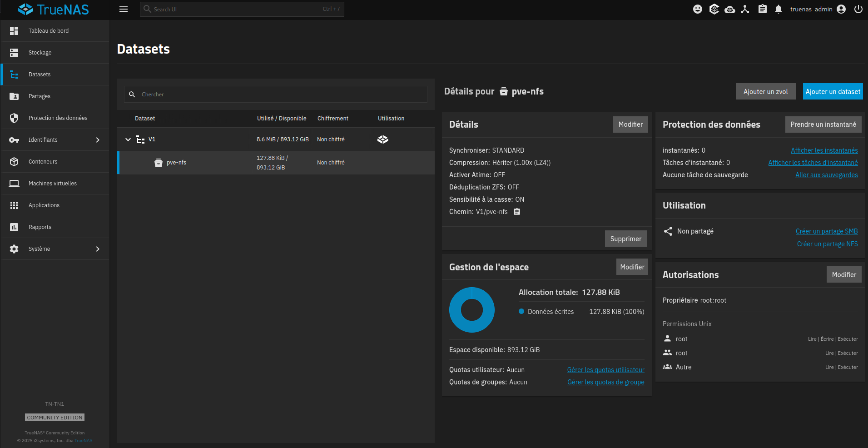This screenshot has height=448, width=868.
Task: Click the feedback smiley face icon
Action: (x=698, y=9)
